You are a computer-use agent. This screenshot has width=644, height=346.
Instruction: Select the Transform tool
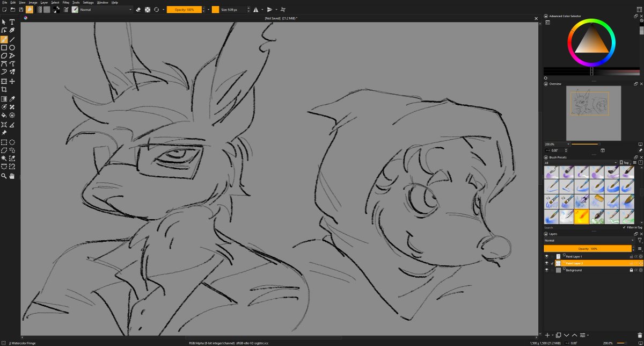click(x=4, y=81)
